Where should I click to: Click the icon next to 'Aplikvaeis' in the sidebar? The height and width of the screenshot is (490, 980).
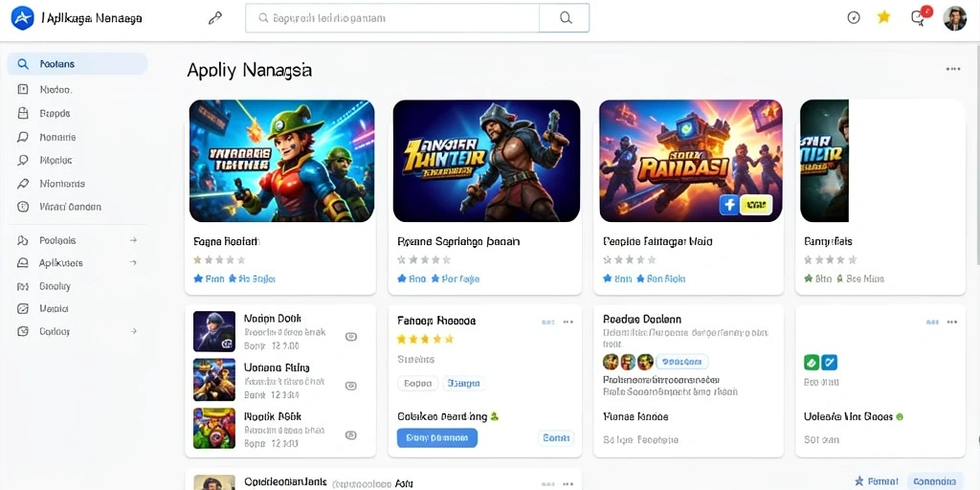23,263
